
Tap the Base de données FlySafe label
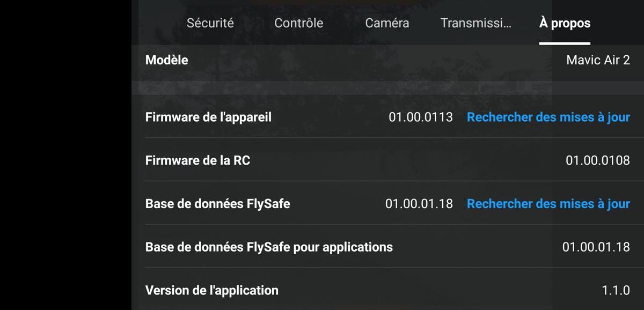pos(217,204)
